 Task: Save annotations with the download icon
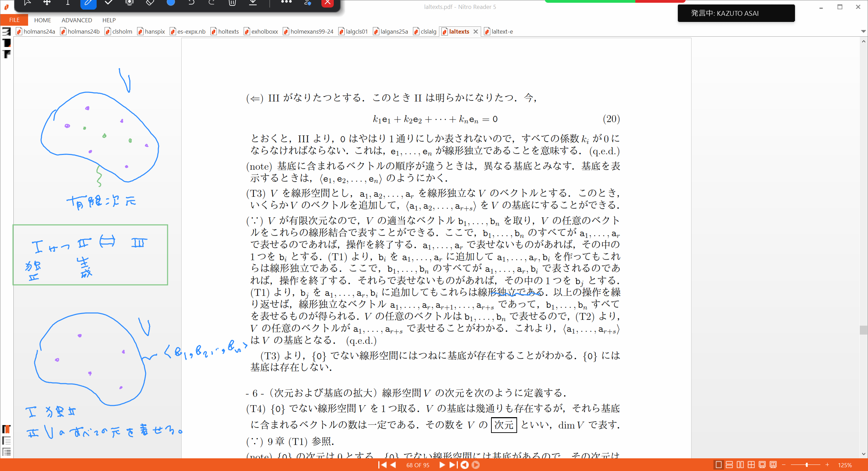[253, 3]
